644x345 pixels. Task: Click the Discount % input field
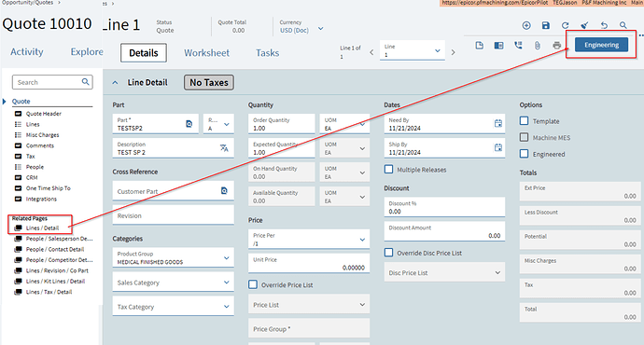[x=444, y=207]
